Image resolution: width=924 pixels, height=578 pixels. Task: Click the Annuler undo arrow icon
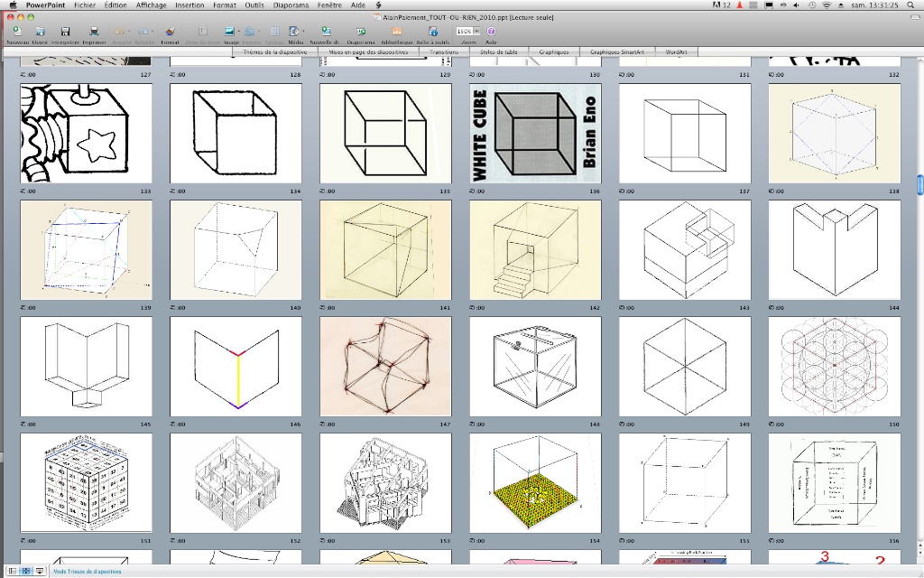(x=119, y=32)
